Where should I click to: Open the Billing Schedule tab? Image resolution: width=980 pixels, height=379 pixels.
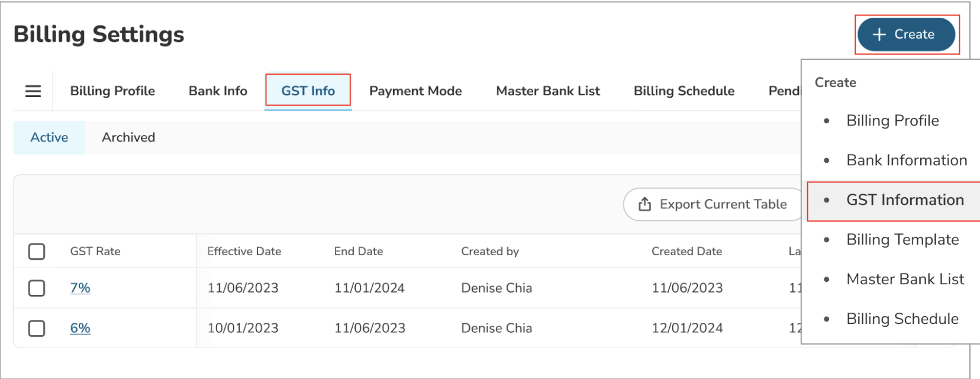coord(684,91)
